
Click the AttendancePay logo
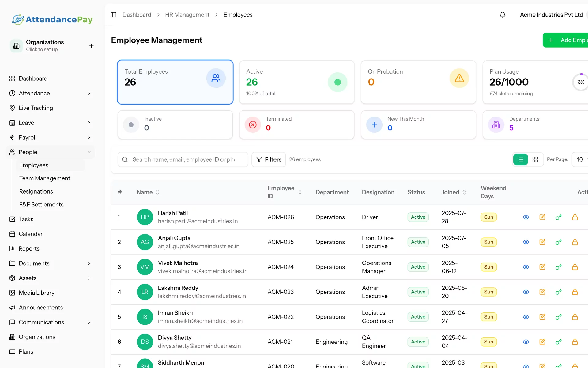52,19
